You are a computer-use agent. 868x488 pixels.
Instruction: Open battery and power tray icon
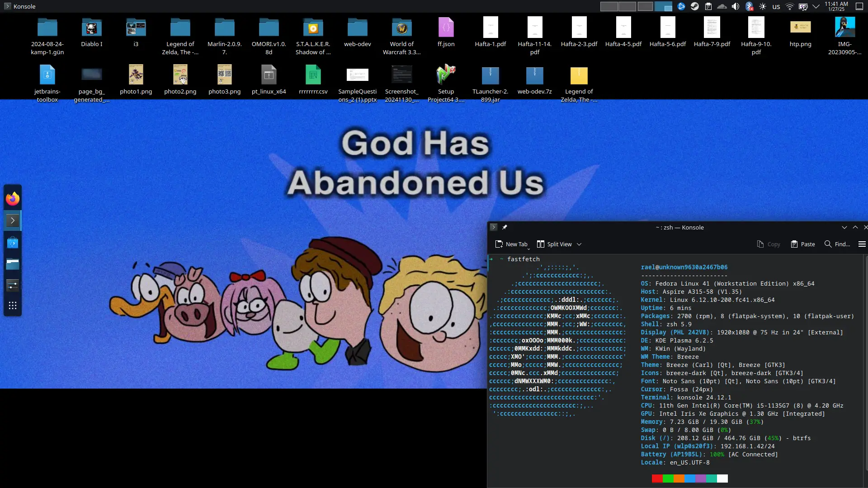click(803, 6)
